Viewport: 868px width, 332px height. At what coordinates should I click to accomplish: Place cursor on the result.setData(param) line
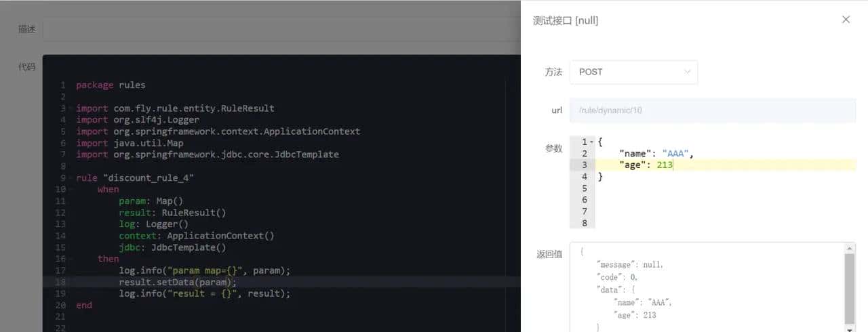tap(178, 282)
